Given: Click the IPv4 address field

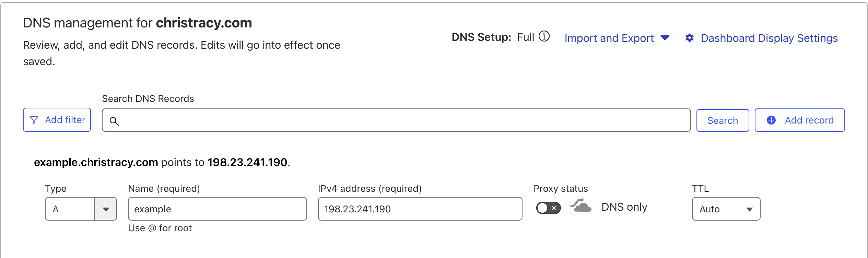Looking at the screenshot, I should [x=420, y=209].
